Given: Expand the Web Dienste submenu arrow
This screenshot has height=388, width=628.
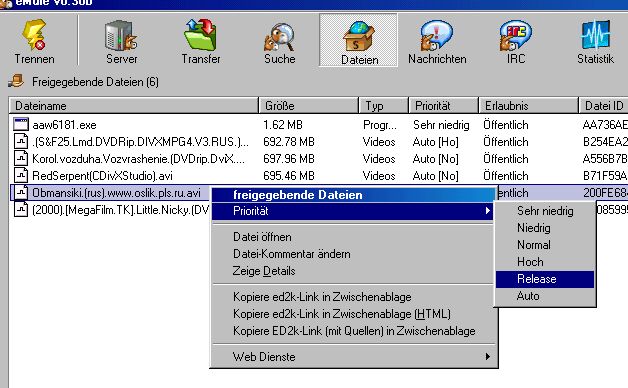Looking at the screenshot, I should pos(487,356).
